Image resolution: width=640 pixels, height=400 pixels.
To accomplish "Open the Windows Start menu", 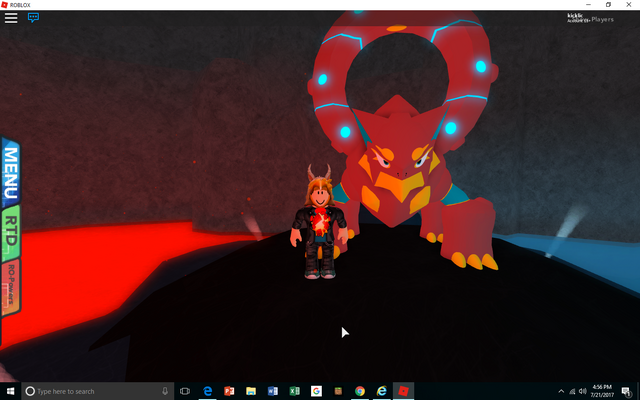I will (10, 391).
